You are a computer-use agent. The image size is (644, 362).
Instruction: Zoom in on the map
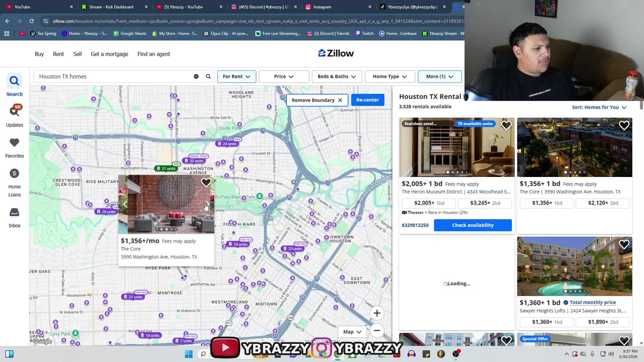377,313
